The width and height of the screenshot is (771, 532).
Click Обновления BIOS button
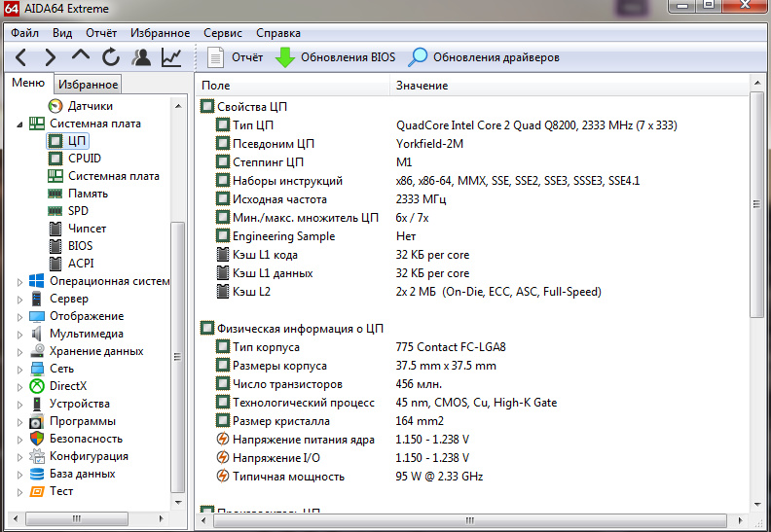click(x=335, y=57)
